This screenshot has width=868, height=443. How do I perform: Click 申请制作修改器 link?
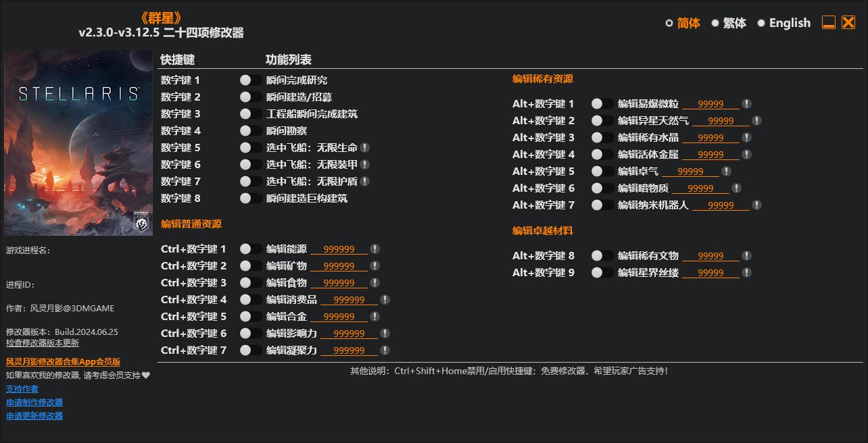coord(34,402)
